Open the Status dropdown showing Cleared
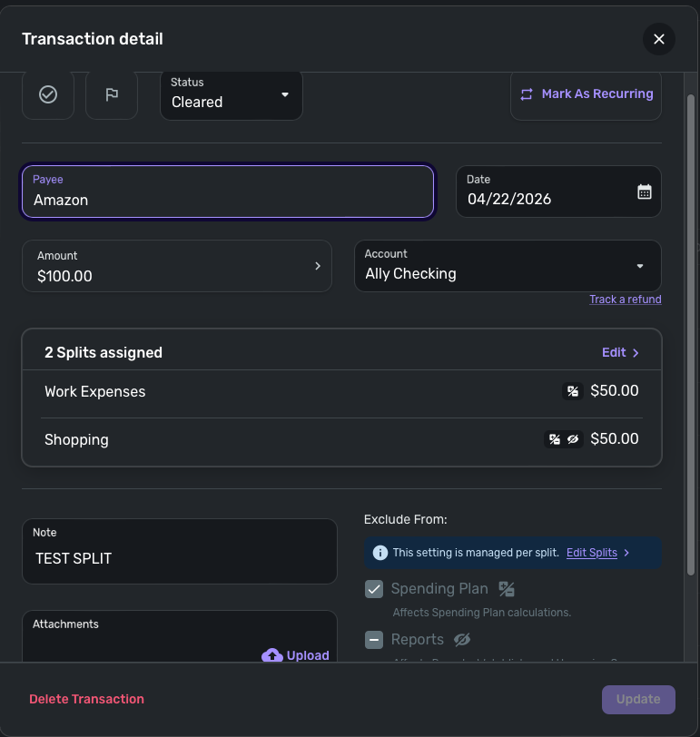This screenshot has width=700, height=737. 232,94
